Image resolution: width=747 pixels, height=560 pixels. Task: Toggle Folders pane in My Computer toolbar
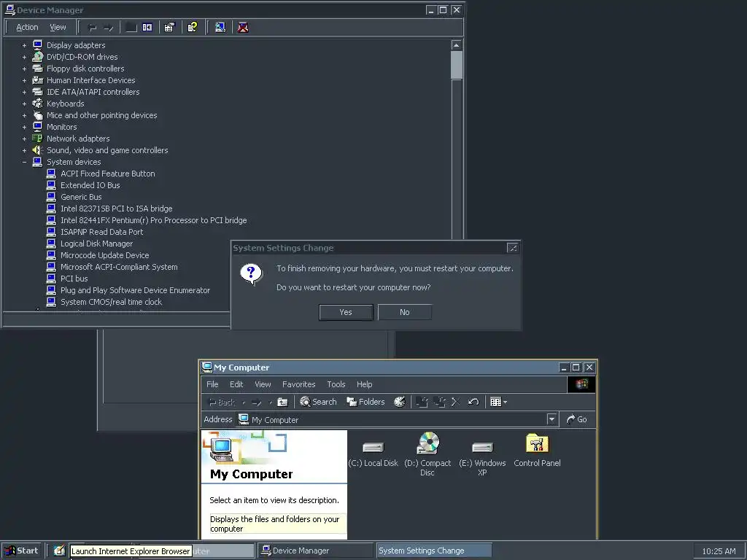366,402
